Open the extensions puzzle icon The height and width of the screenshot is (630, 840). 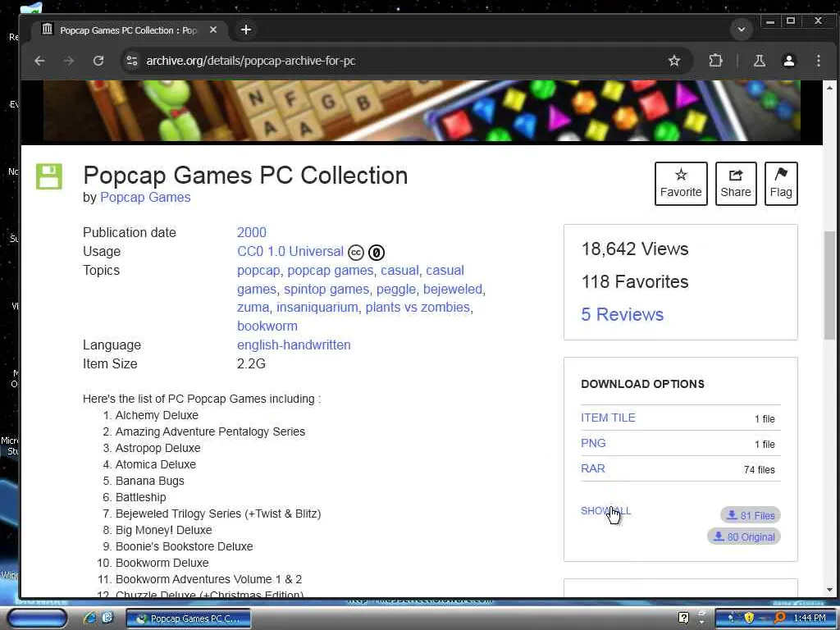(x=715, y=61)
